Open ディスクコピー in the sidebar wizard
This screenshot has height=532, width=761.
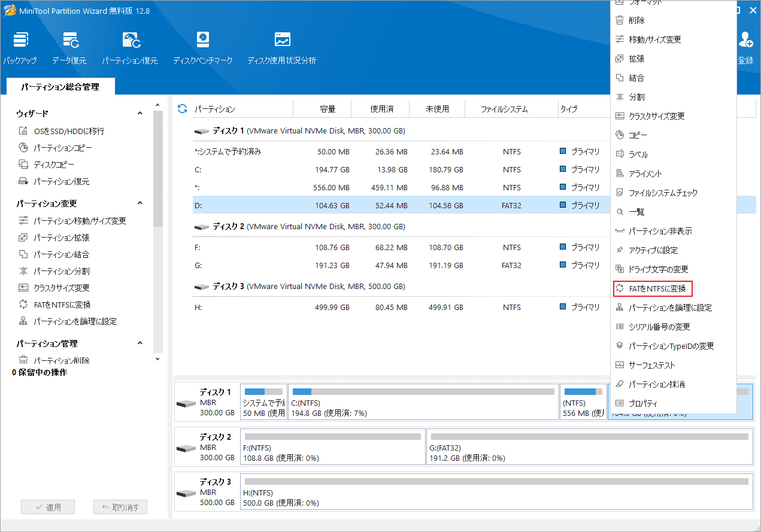coord(47,165)
